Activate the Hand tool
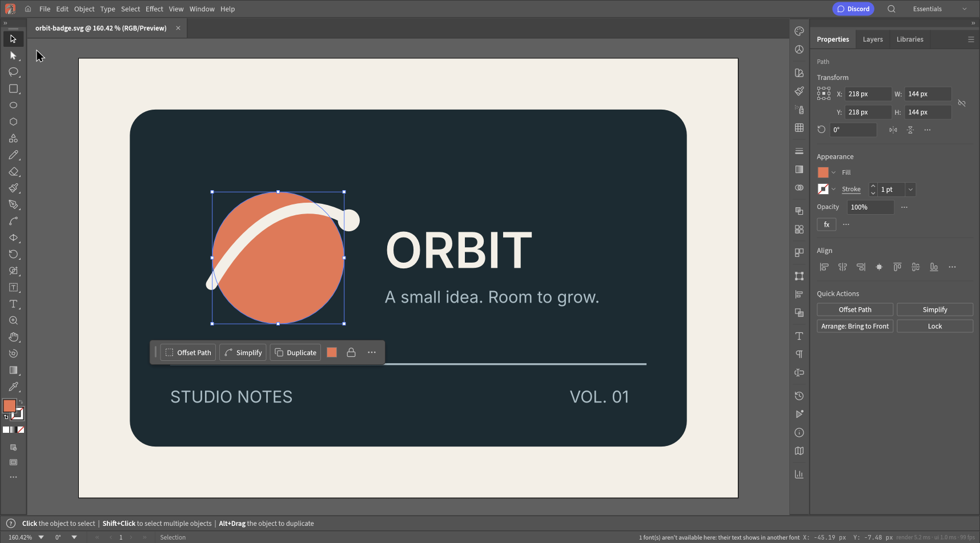980x543 pixels. (x=13, y=337)
